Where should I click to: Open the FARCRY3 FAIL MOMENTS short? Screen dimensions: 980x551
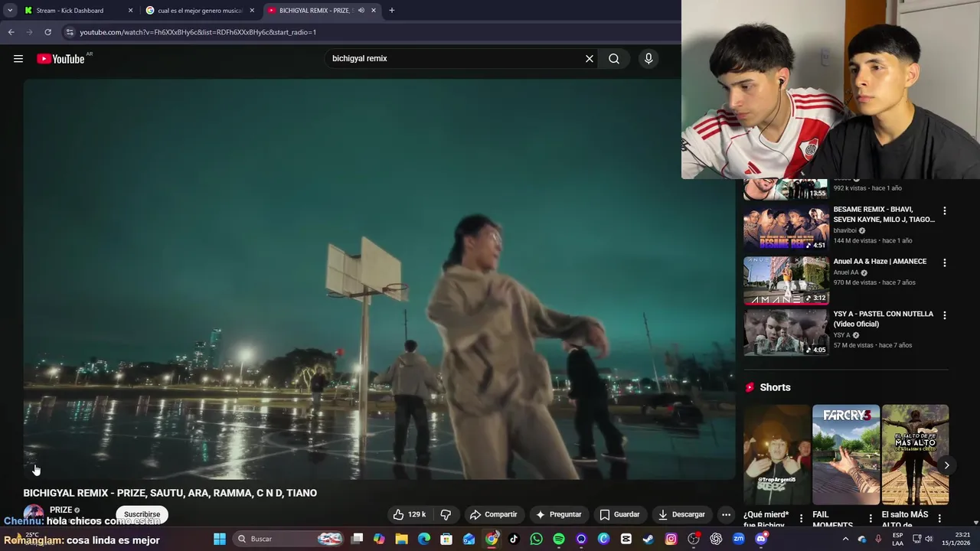pyautogui.click(x=846, y=455)
